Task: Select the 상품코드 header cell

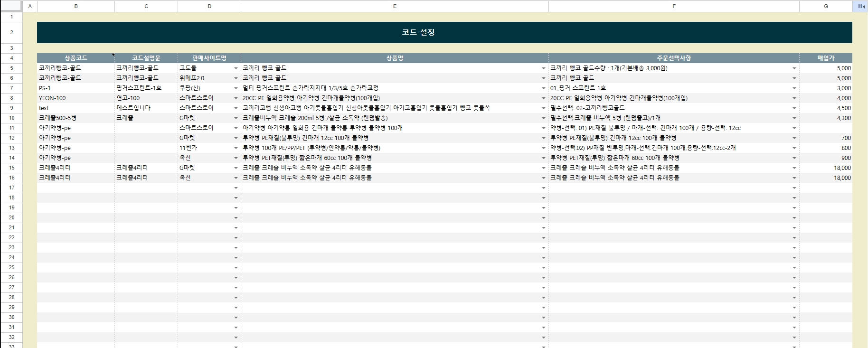Action: coord(76,58)
